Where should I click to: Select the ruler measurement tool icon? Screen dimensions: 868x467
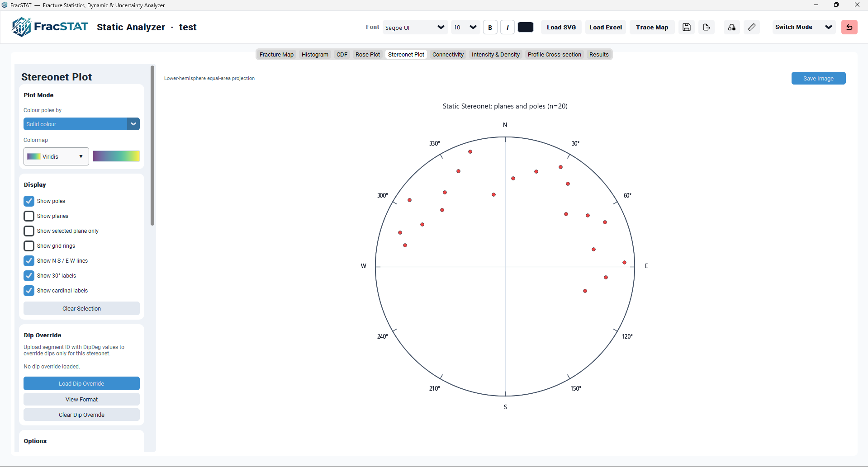tap(752, 27)
